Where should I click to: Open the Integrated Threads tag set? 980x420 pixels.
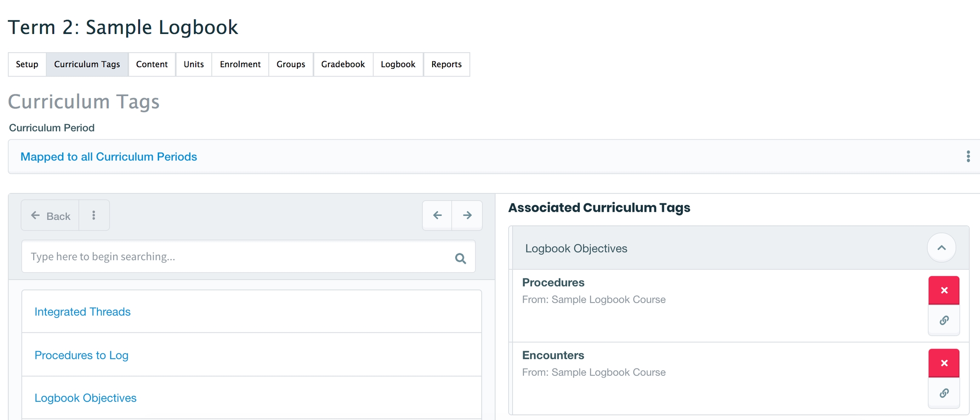pos(83,312)
